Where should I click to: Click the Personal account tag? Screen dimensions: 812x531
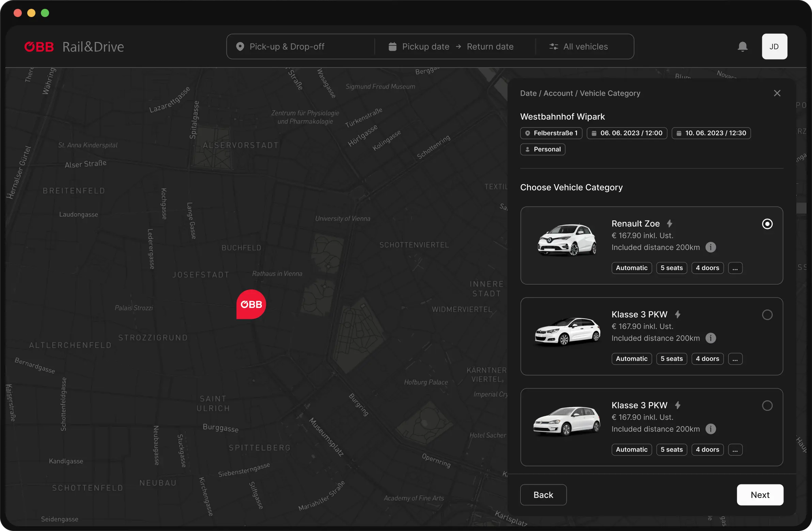point(543,149)
